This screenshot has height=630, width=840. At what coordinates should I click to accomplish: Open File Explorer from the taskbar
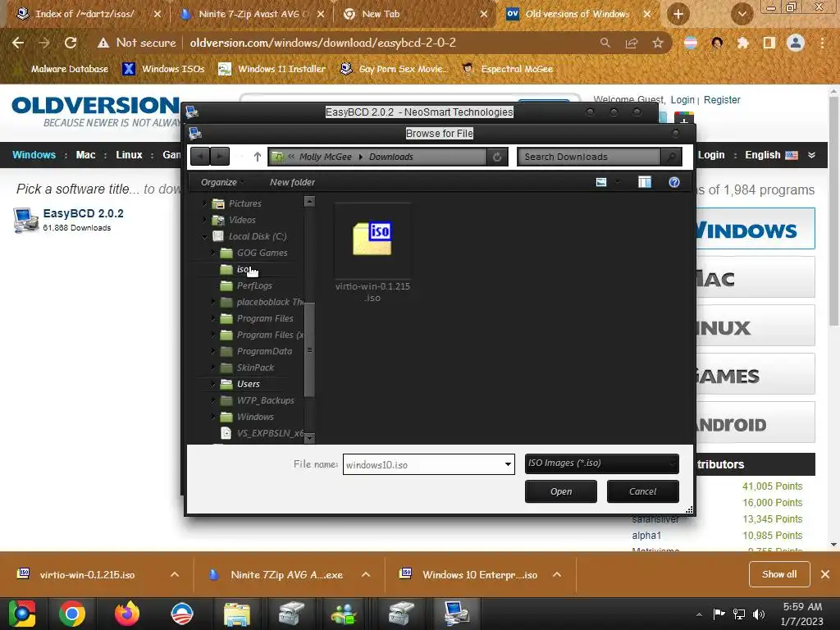pyautogui.click(x=237, y=614)
